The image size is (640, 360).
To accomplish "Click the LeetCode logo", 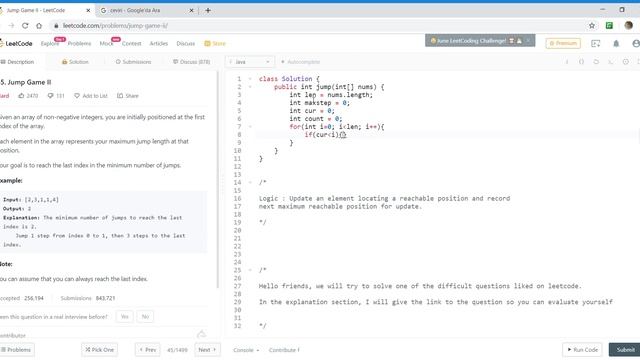I will click(16, 43).
